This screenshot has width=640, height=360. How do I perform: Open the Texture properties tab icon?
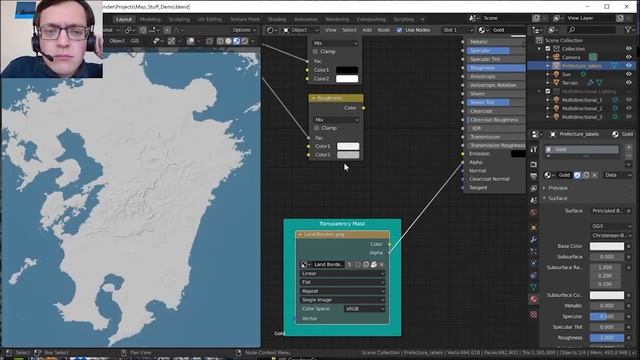click(x=533, y=314)
